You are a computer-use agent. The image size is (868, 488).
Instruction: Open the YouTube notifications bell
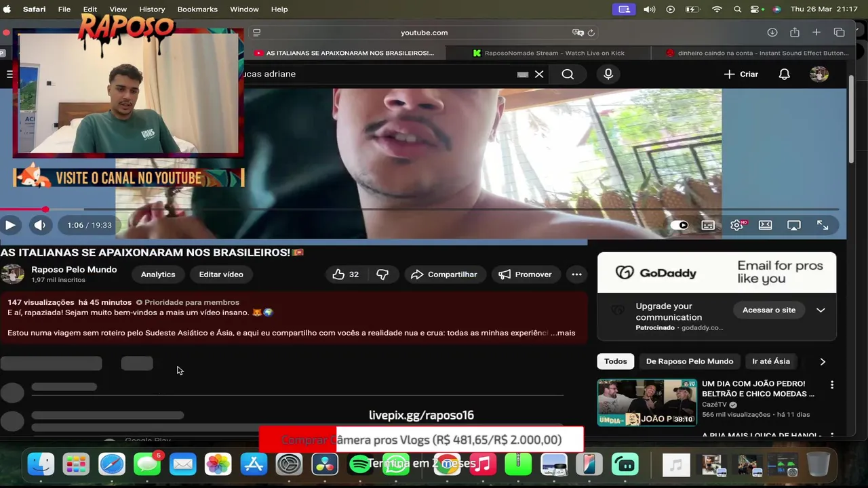(784, 74)
